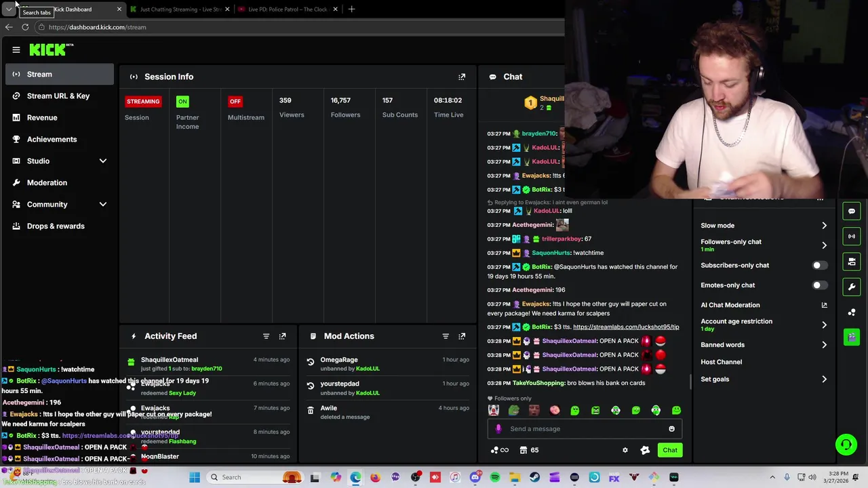Viewport: 868px width, 488px height.
Task: Click Host Channel option
Action: tap(721, 362)
